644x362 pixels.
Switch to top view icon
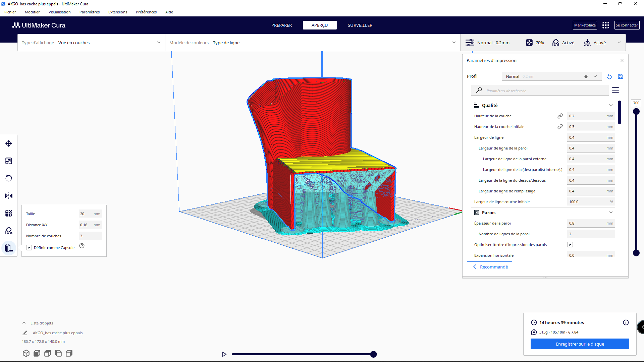click(48, 353)
